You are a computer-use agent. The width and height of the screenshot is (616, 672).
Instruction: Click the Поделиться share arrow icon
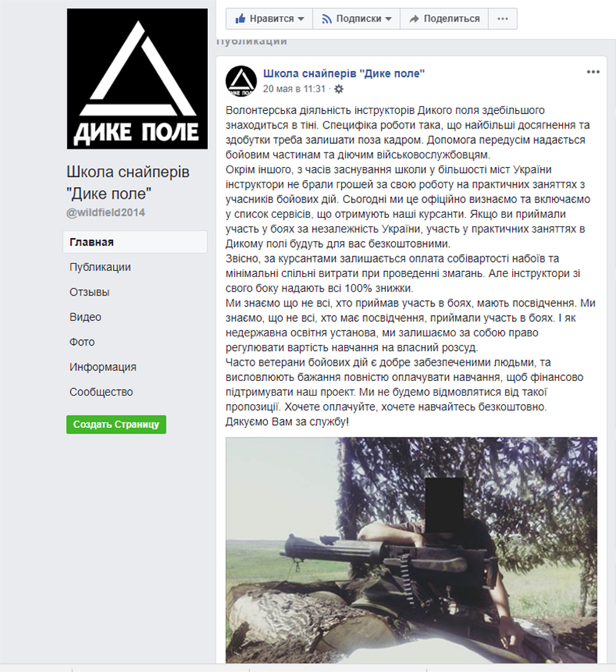[x=414, y=19]
